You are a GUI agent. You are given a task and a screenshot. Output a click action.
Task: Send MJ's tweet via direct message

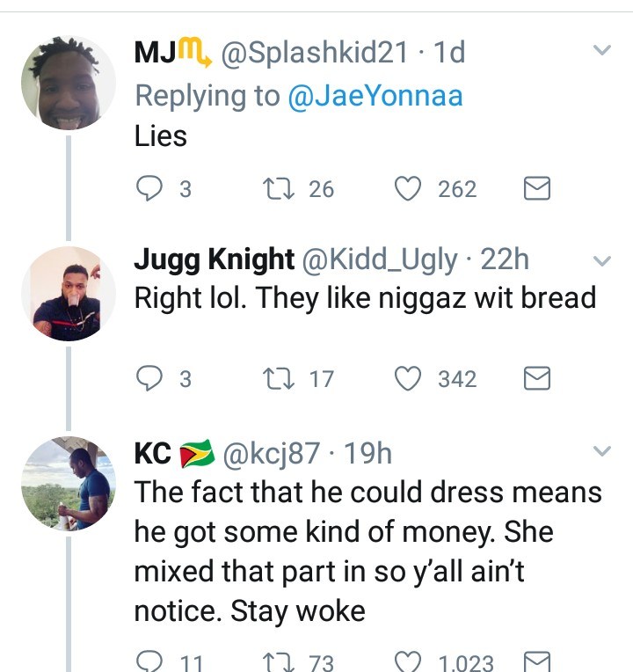pos(536,189)
